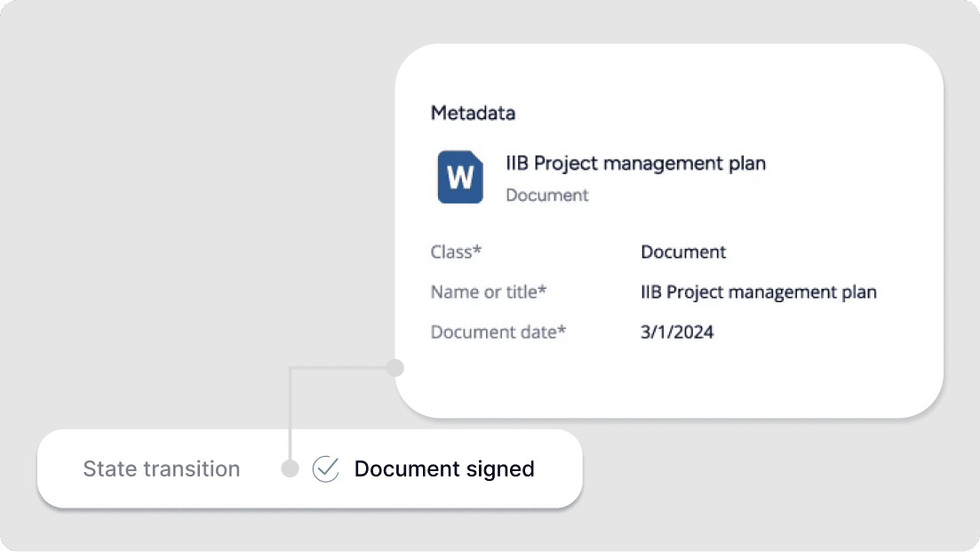Select the Document signed state
The height and width of the screenshot is (552, 980).
444,468
